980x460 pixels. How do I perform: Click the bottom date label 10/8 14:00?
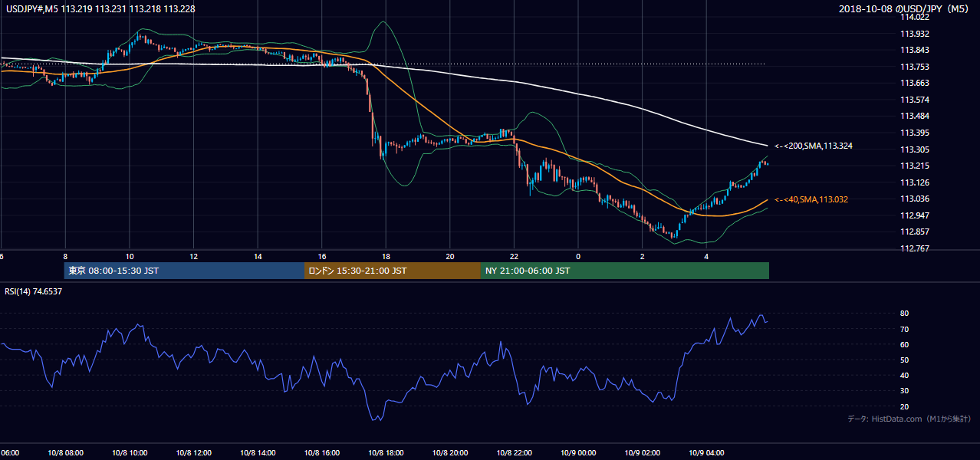pos(258,452)
